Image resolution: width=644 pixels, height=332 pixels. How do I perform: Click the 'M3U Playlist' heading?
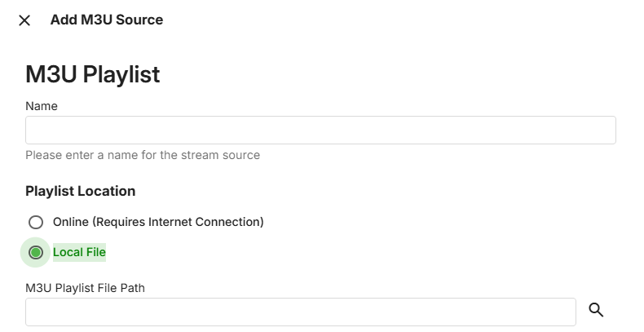(x=93, y=75)
